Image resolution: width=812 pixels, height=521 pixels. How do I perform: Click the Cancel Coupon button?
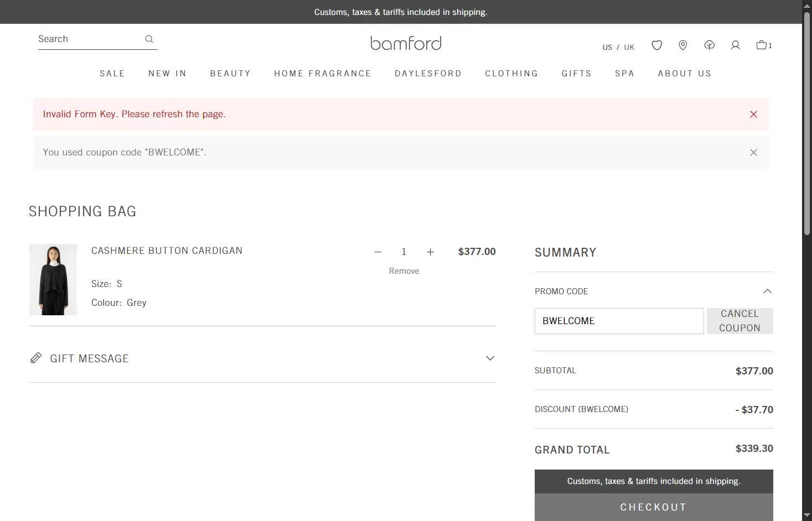pos(739,321)
